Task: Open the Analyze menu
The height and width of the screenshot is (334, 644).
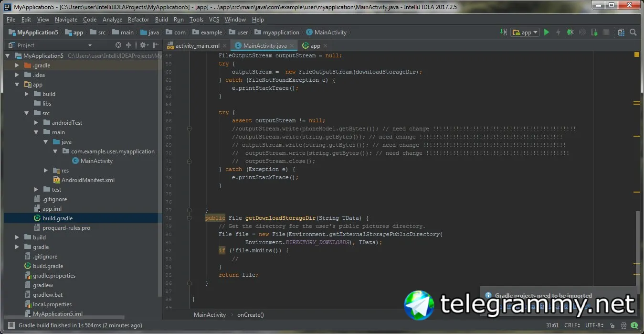Action: click(112, 20)
